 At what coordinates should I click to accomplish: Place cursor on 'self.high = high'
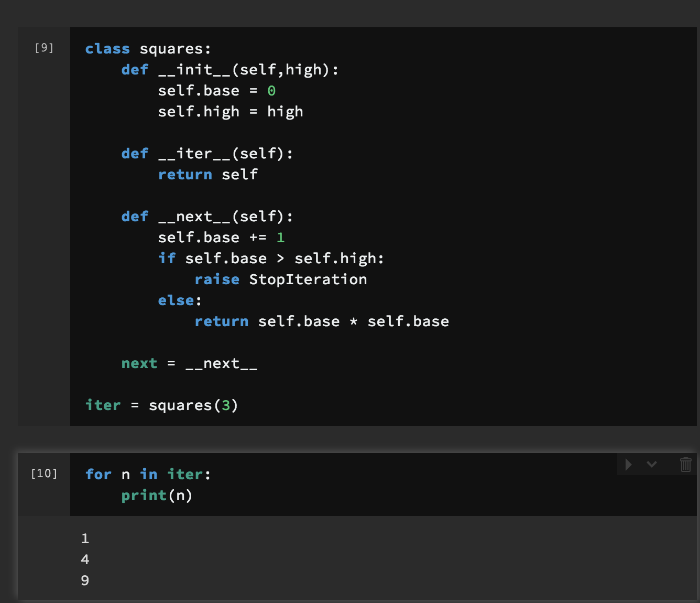coord(231,112)
